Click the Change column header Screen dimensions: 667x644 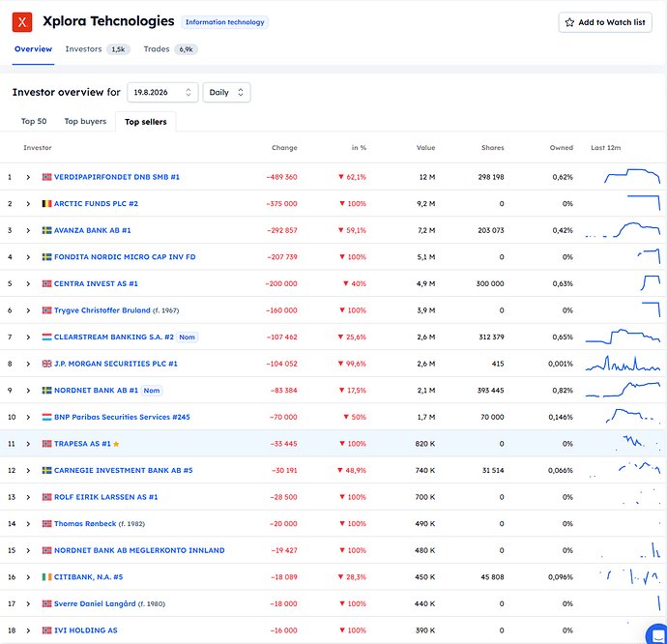click(284, 148)
